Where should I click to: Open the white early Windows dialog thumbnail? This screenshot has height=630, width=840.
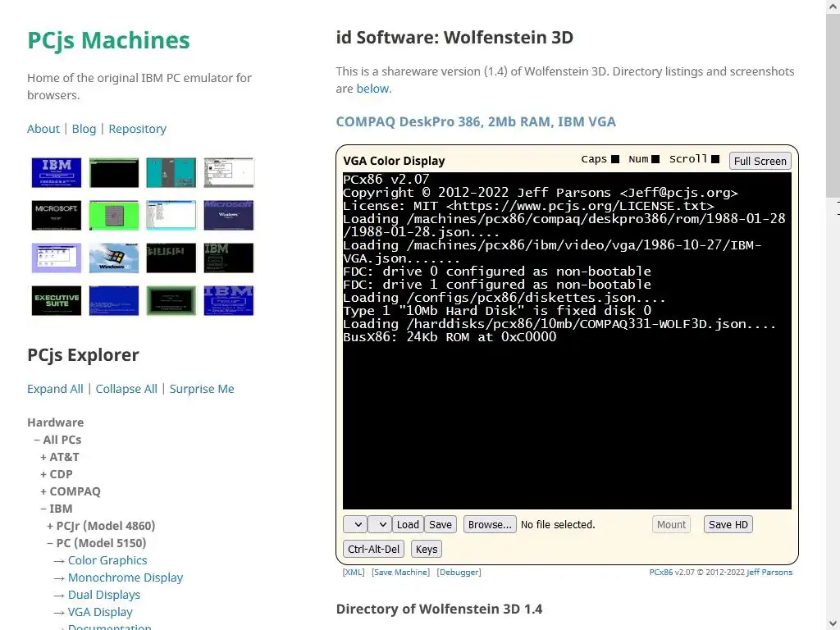click(x=228, y=172)
